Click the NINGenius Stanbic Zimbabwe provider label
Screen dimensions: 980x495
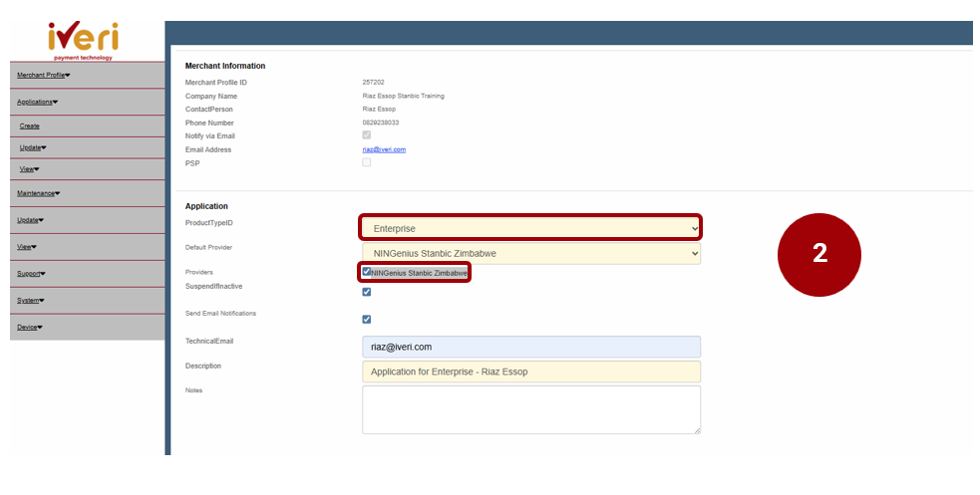pos(419,274)
